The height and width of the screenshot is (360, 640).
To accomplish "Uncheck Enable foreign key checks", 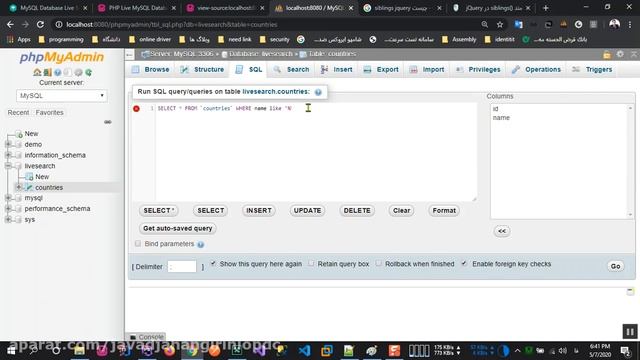I will coord(464,264).
